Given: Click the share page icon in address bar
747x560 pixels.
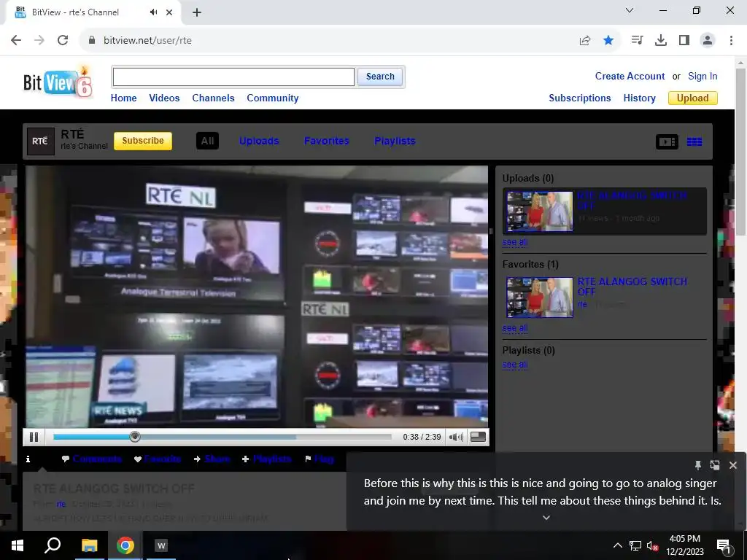Looking at the screenshot, I should 585,41.
